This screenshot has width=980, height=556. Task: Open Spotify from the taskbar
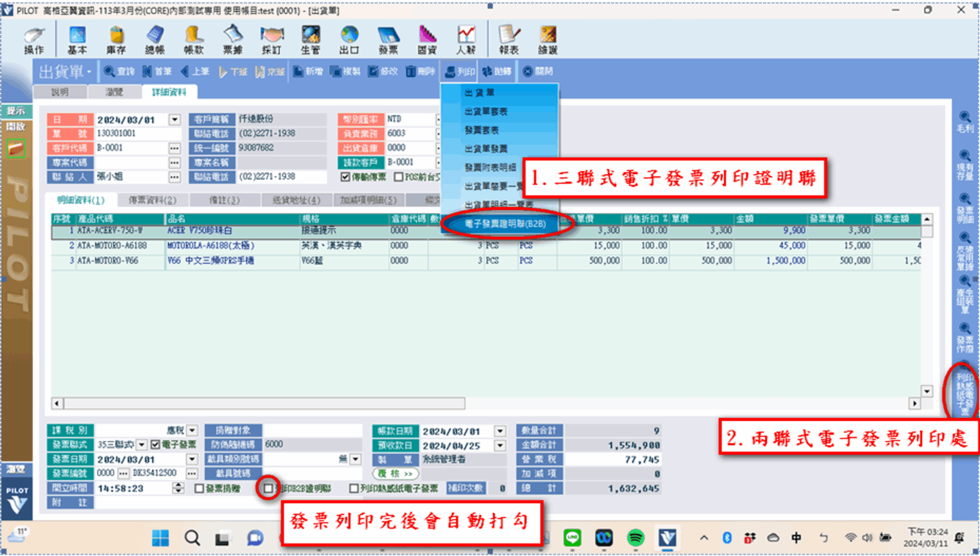[x=635, y=538]
